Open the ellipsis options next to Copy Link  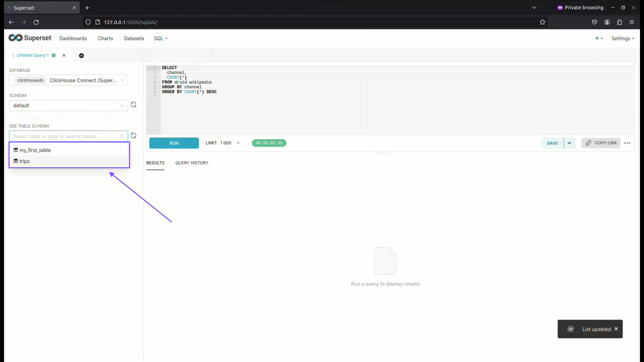coord(628,143)
